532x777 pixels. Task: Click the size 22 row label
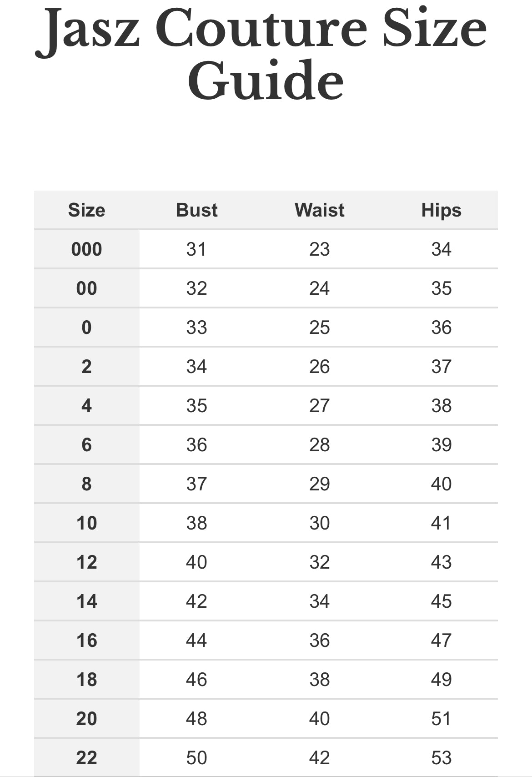(x=86, y=758)
